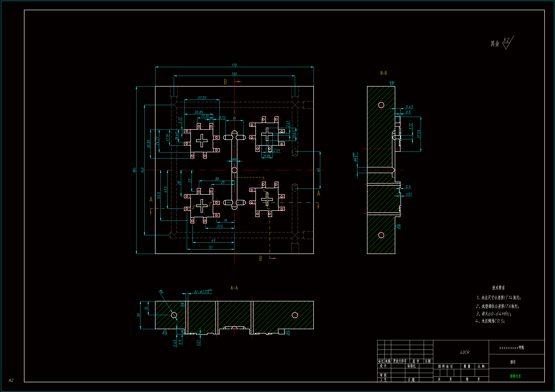
Task: Select the green 图样代号 drawing code text
Action: [515, 376]
